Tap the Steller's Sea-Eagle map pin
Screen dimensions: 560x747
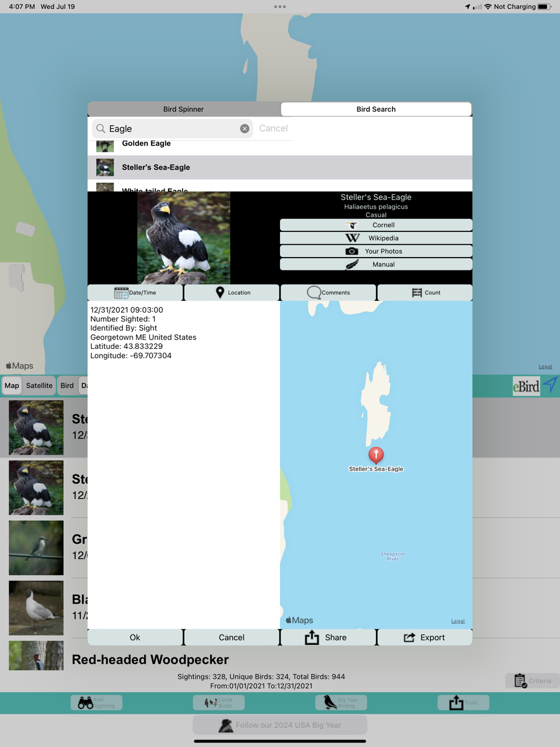[376, 455]
